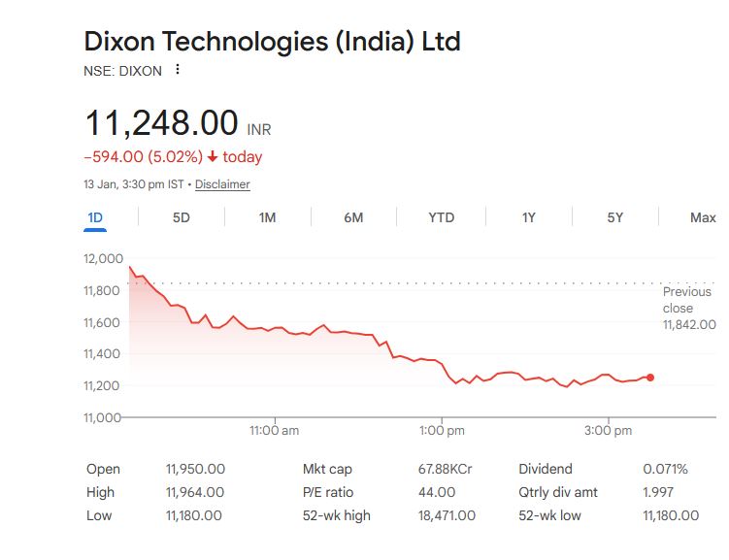Click the Dixon Technologies (India) Ltd title
The image size is (729, 560).
[273, 42]
